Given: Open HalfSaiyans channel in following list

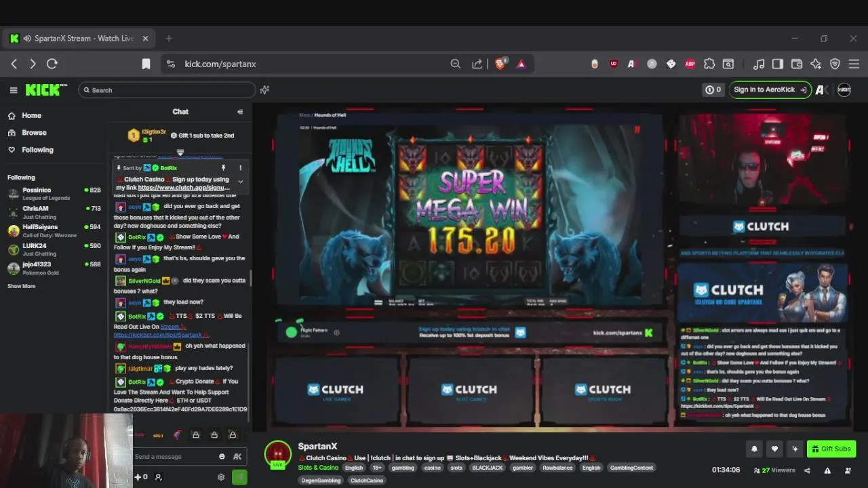Looking at the screenshot, I should [54, 230].
